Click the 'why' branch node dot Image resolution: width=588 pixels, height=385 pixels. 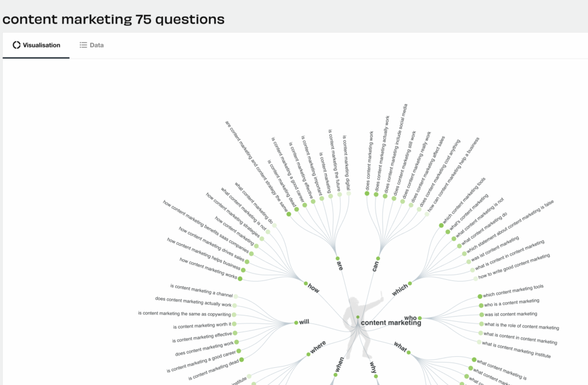click(x=376, y=376)
